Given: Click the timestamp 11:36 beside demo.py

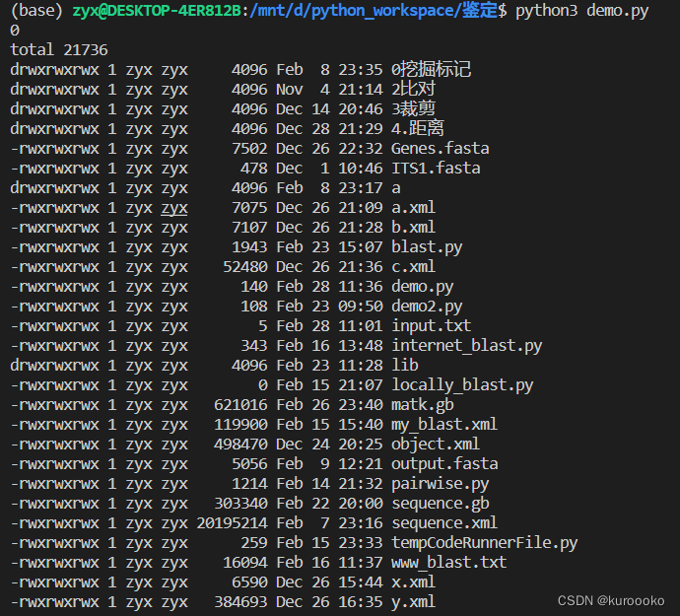Looking at the screenshot, I should (x=361, y=287).
